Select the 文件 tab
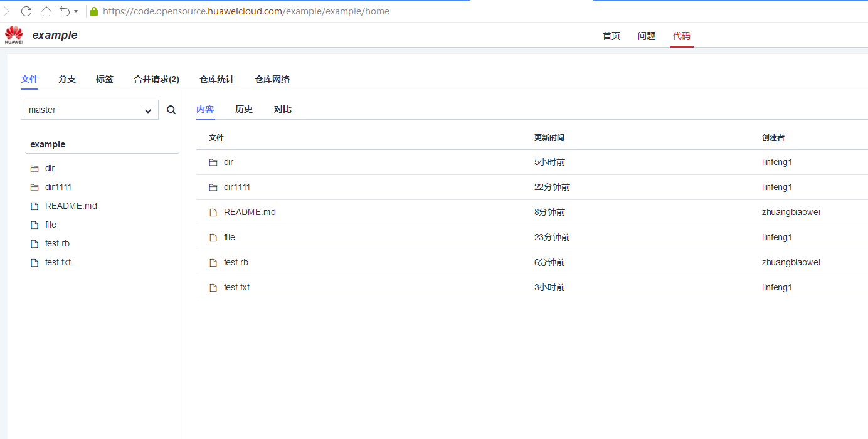This screenshot has width=868, height=439. click(29, 79)
